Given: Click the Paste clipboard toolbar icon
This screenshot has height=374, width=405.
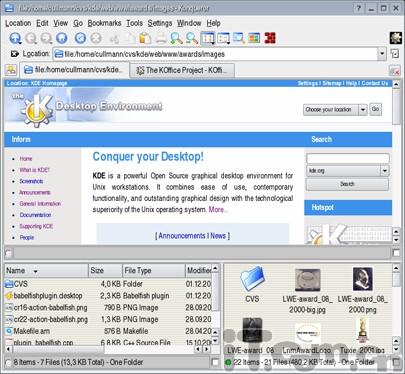Looking at the screenshot, I should point(145,38).
